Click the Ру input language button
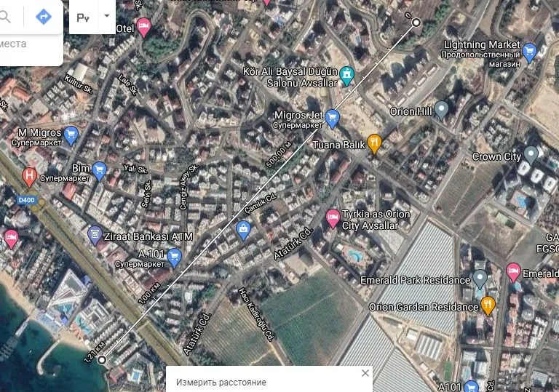 [83, 16]
